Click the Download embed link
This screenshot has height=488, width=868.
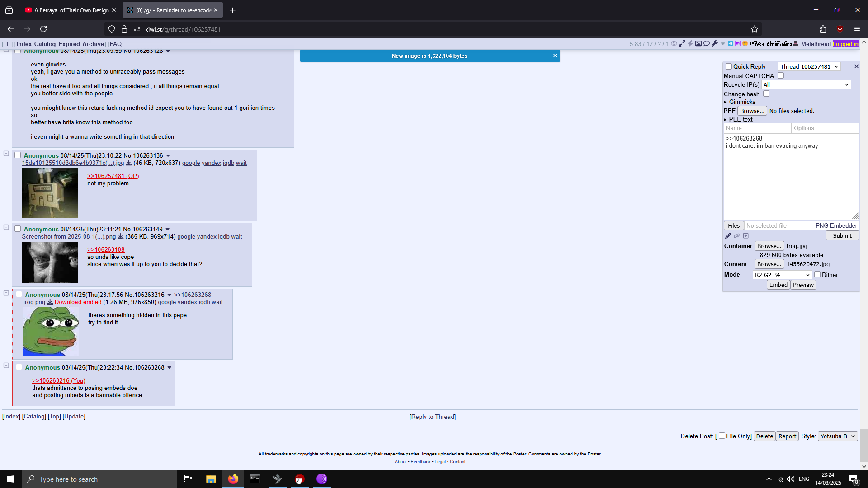[78, 302]
